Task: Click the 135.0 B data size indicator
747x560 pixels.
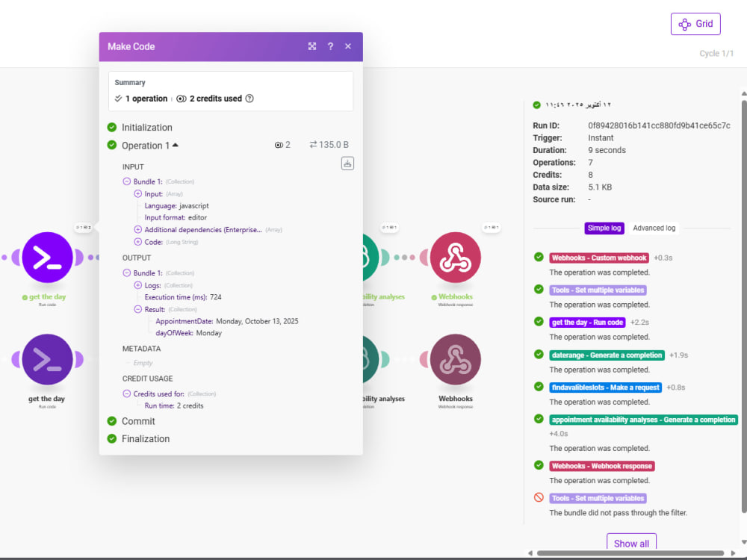Action: click(329, 145)
